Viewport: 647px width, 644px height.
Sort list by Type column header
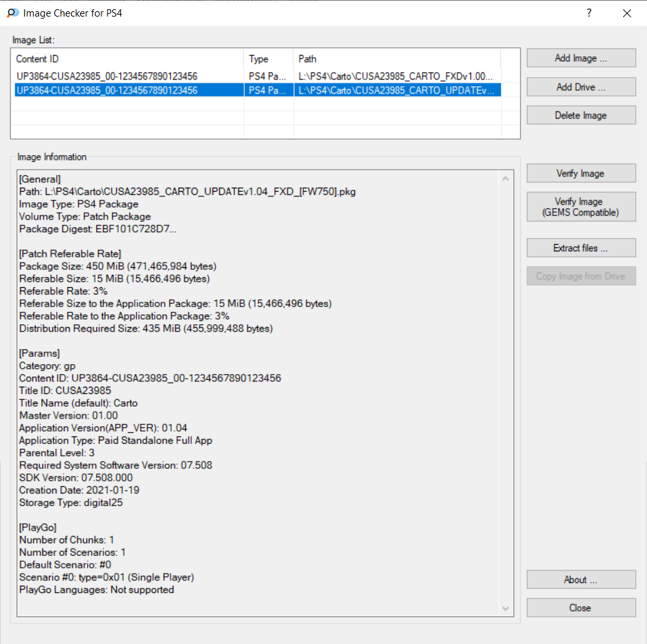click(x=269, y=59)
